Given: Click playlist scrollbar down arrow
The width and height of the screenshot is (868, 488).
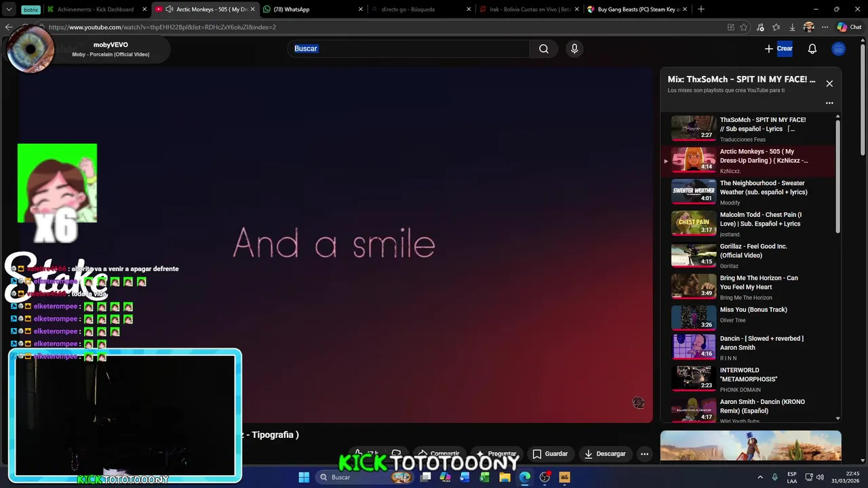Looking at the screenshot, I should coord(838,418).
